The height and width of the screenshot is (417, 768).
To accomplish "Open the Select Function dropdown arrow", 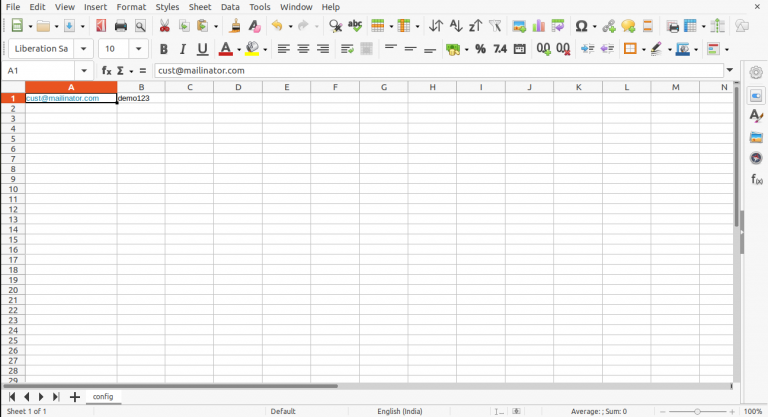I will (x=131, y=71).
